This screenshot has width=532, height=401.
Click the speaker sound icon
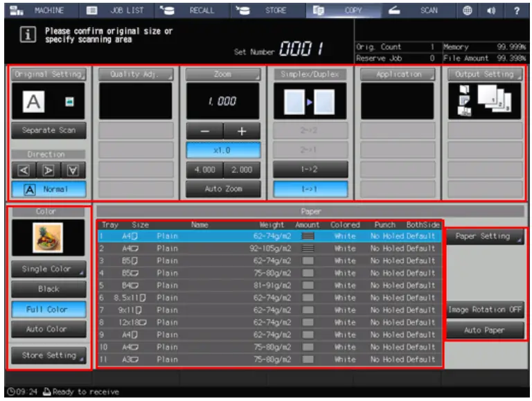[x=491, y=10]
